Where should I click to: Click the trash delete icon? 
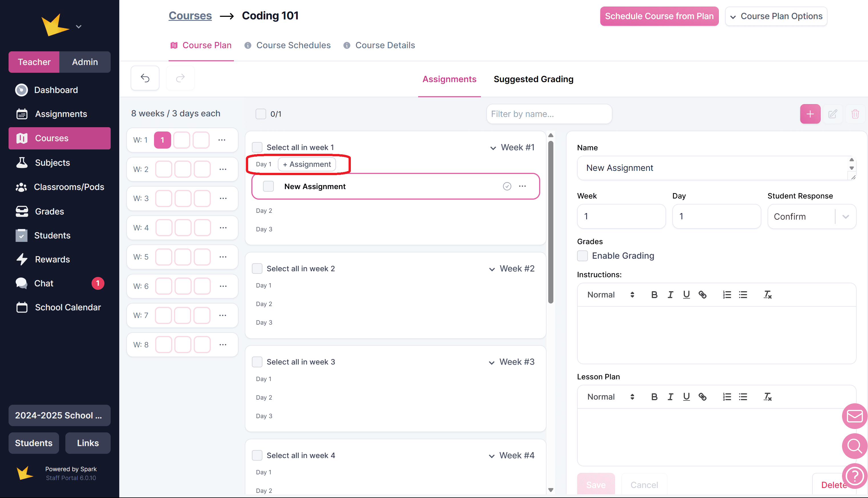(855, 114)
